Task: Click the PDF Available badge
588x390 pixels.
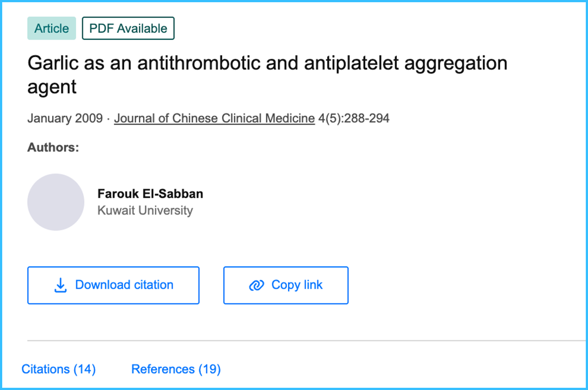Action: 128,28
